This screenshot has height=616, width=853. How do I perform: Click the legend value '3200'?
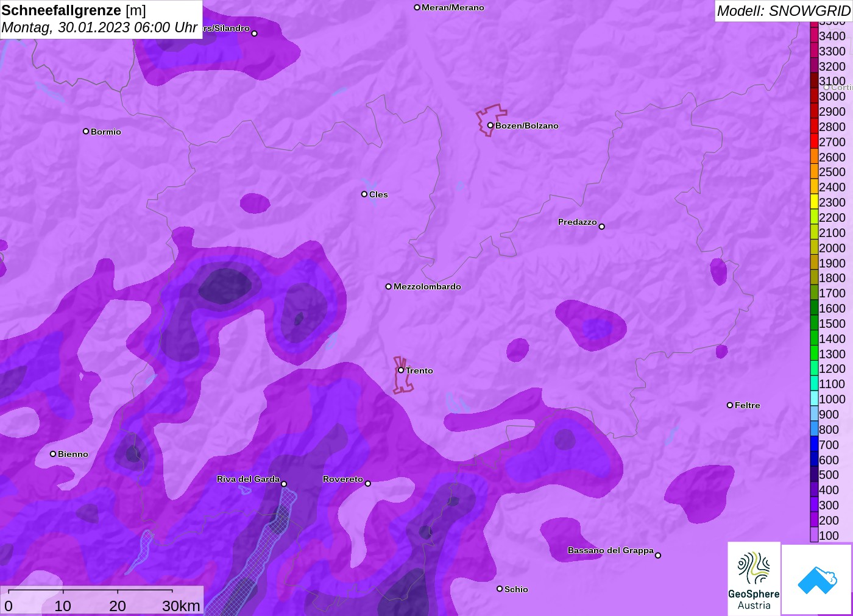832,66
